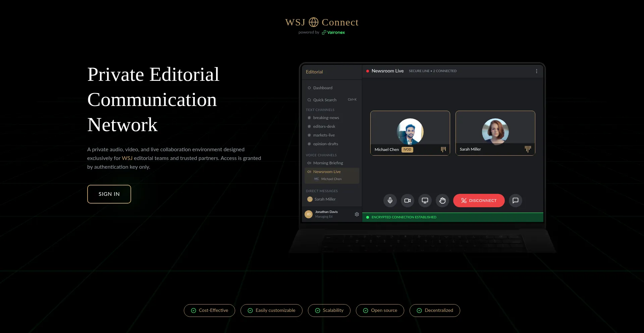Open the chat bubble icon

[515, 201]
